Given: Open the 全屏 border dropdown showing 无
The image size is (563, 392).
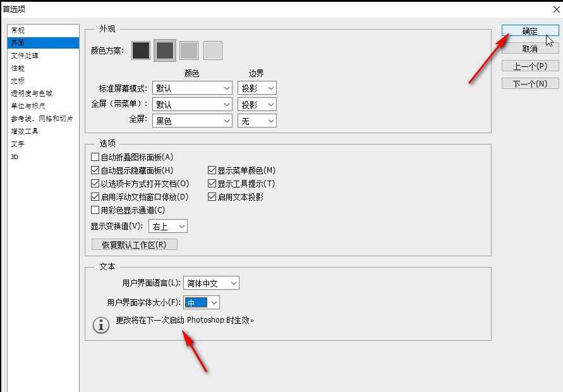Looking at the screenshot, I should click(257, 121).
